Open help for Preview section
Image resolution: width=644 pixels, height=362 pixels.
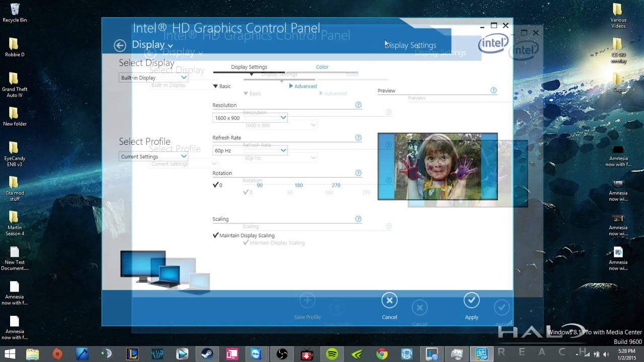pos(494,90)
